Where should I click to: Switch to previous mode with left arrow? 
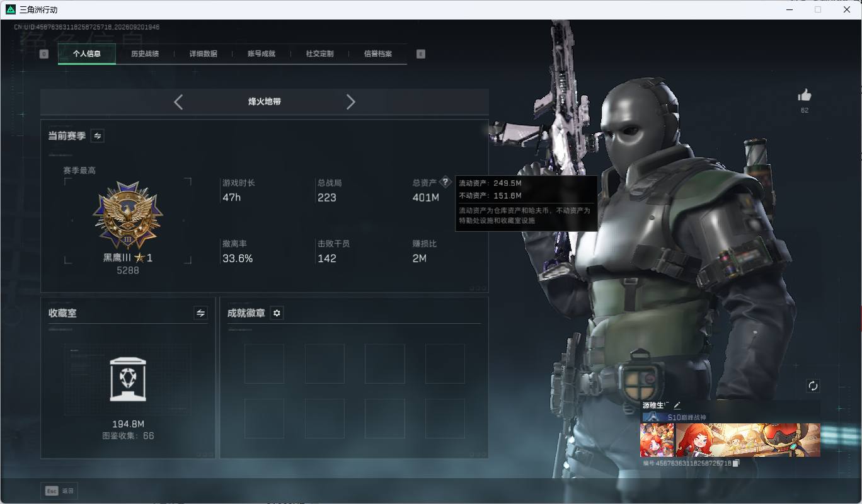pyautogui.click(x=178, y=101)
